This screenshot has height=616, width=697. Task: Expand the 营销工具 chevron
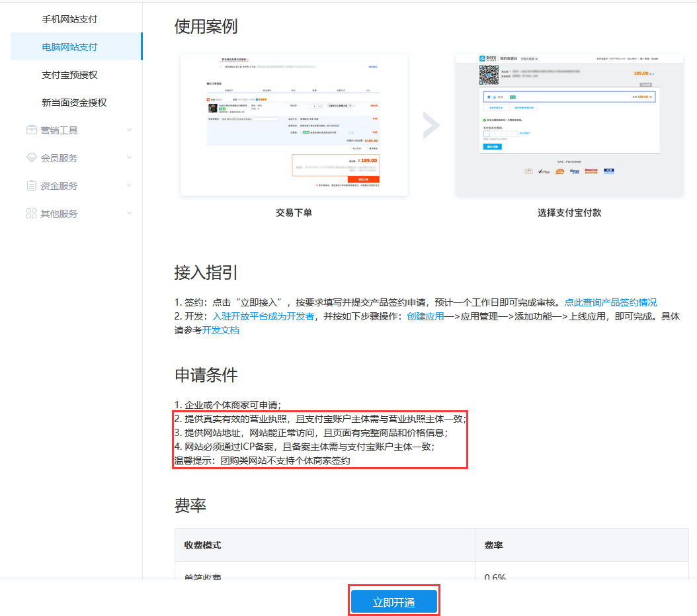click(x=130, y=130)
